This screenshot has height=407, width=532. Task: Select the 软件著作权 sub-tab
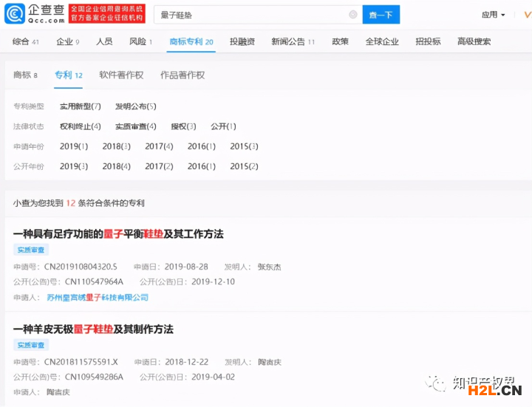(x=123, y=75)
